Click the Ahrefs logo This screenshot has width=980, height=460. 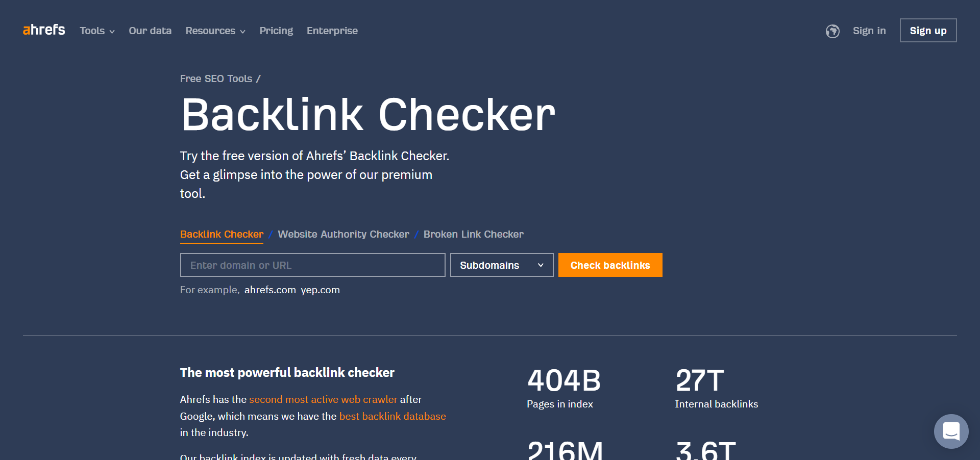(x=44, y=30)
